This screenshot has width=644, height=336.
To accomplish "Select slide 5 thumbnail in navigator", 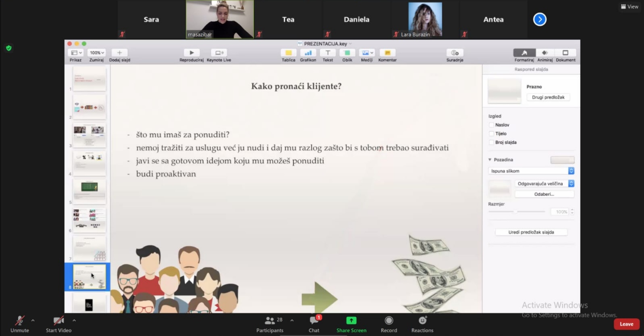I will pos(89,191).
